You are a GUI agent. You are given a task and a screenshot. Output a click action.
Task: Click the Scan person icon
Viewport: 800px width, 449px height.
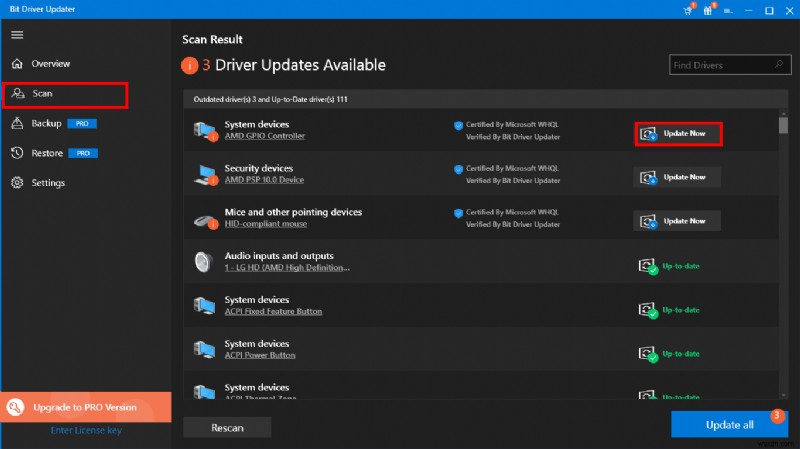[18, 93]
